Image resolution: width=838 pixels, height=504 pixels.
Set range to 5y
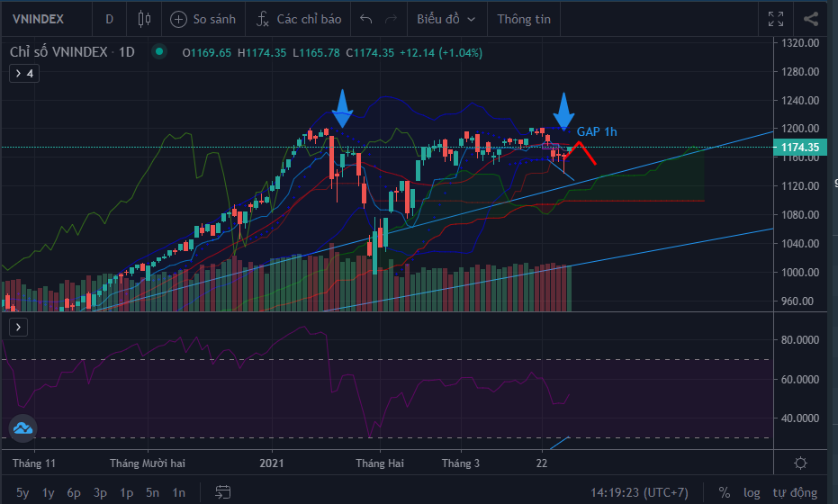23,492
